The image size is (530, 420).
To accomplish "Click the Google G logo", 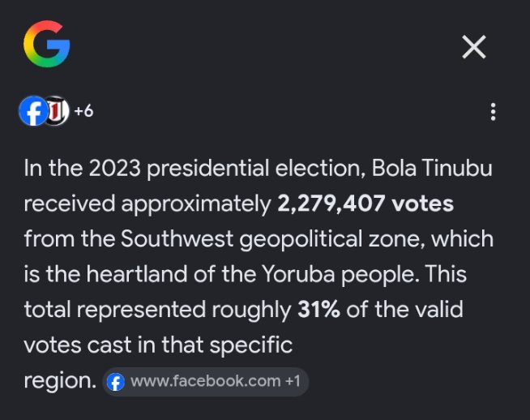I will [x=47, y=44].
